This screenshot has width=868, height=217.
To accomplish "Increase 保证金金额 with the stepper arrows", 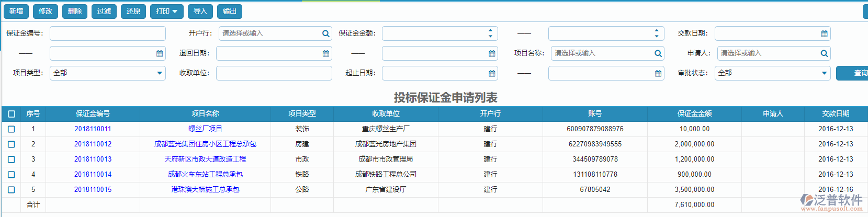I will point(490,30).
